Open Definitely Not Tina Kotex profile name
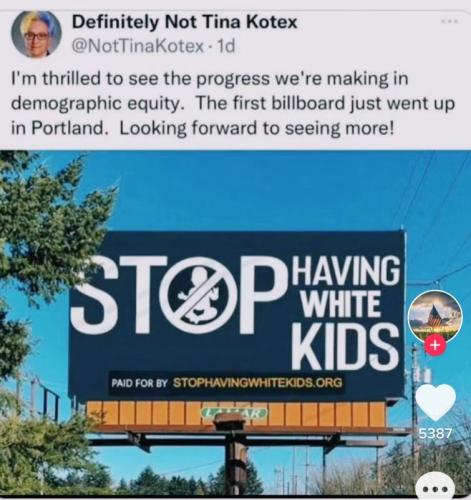 tap(184, 22)
